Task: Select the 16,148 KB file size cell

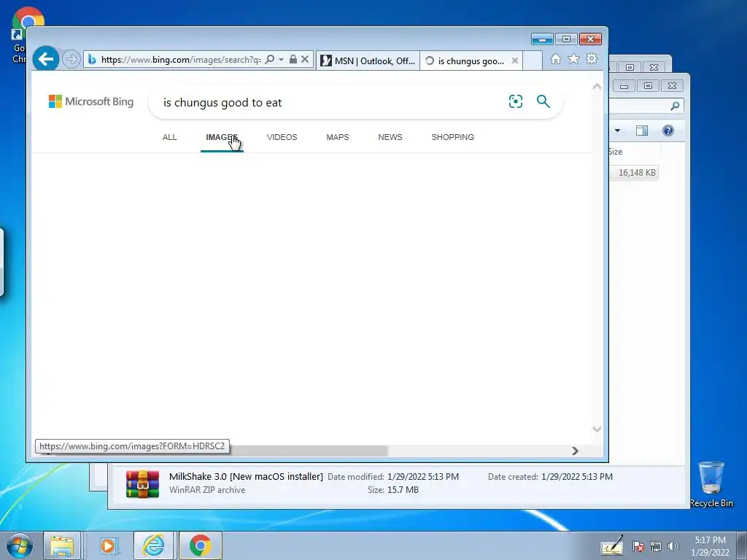Action: tap(636, 173)
